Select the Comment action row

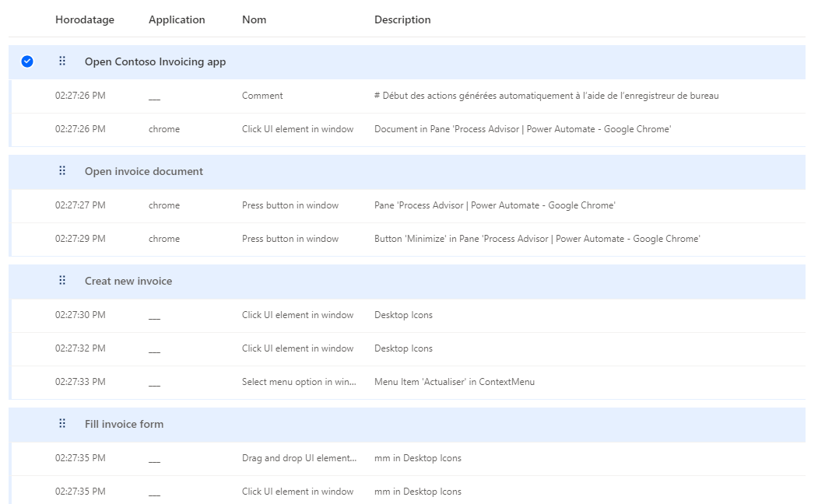point(262,96)
